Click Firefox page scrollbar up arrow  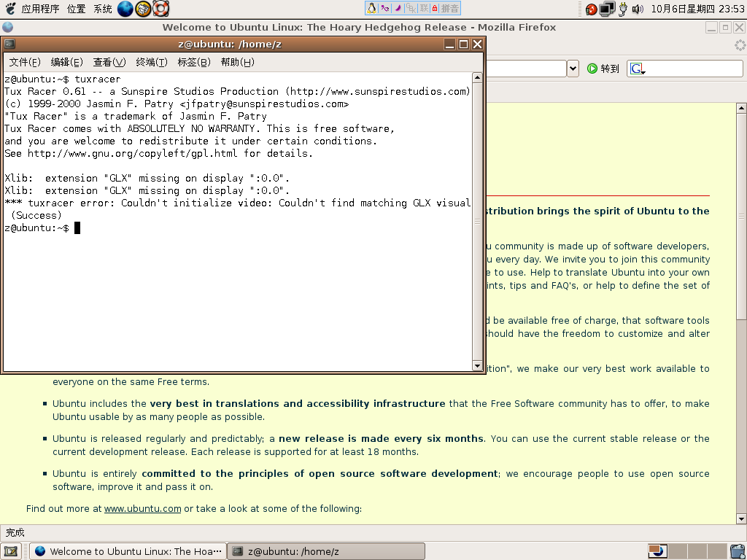coord(741,108)
